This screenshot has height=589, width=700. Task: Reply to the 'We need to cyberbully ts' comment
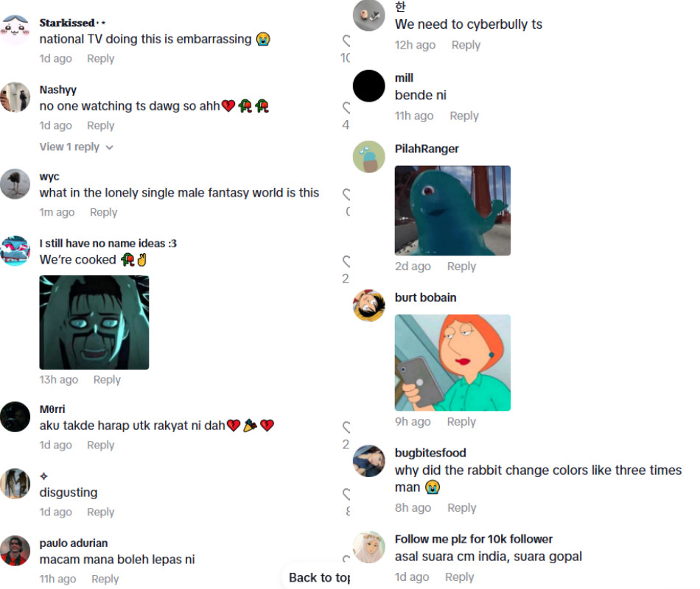coord(466,45)
